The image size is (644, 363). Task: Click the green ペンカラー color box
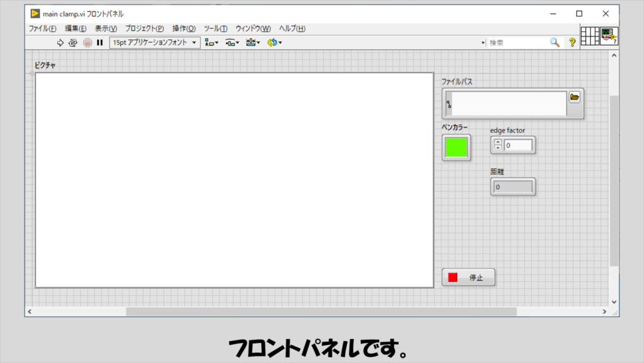(x=456, y=147)
